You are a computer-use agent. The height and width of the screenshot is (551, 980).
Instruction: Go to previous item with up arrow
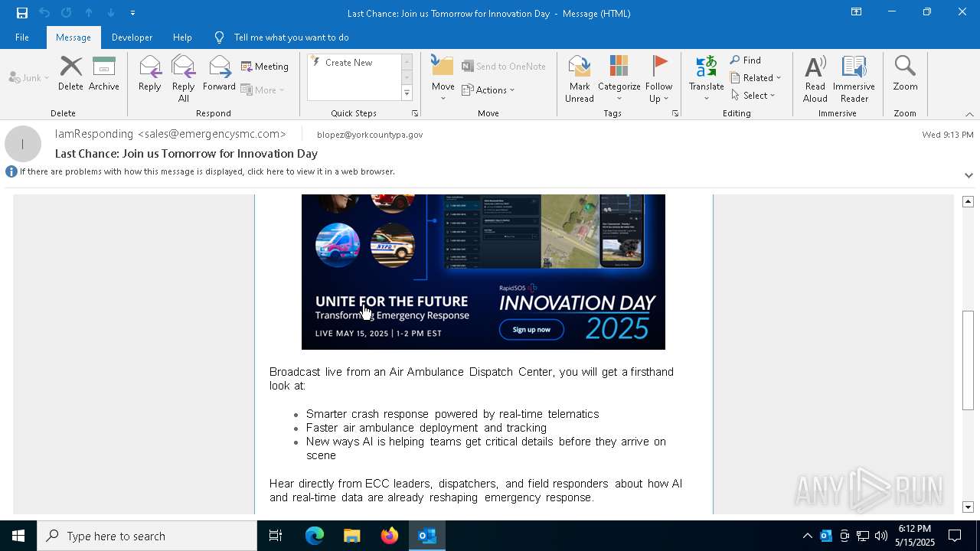(89, 13)
